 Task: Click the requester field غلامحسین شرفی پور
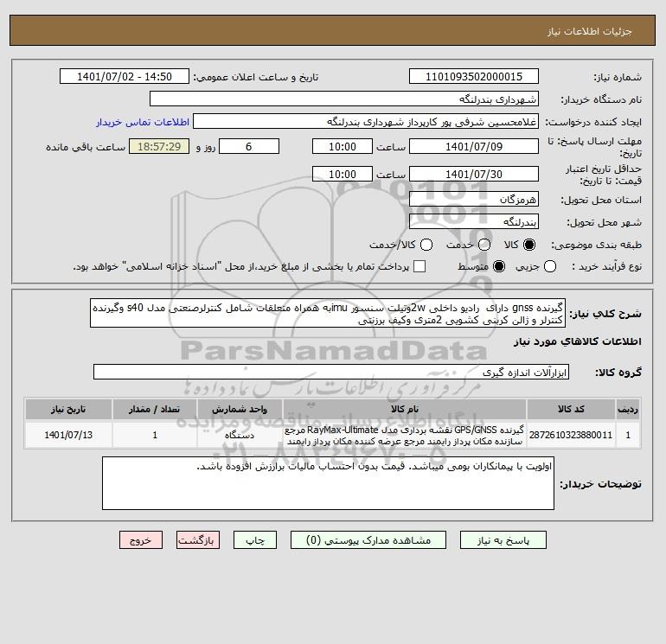click(366, 122)
